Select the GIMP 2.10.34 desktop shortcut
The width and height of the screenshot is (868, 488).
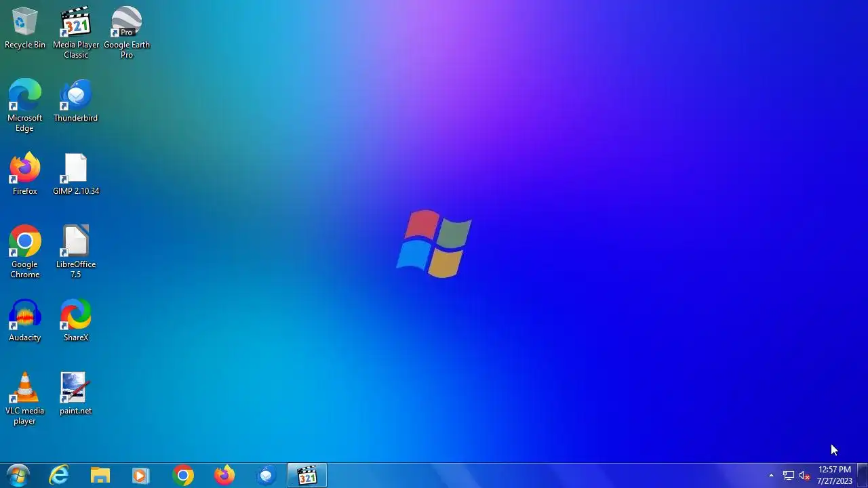pos(76,174)
